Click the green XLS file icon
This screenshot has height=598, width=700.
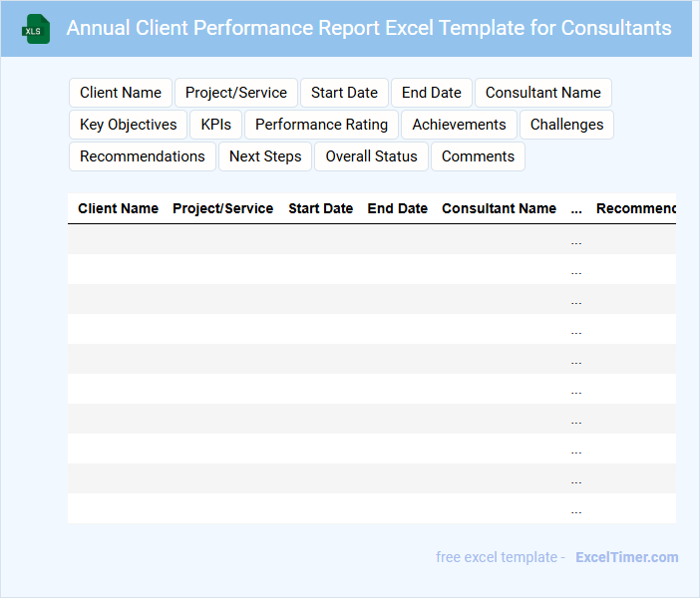click(x=36, y=29)
